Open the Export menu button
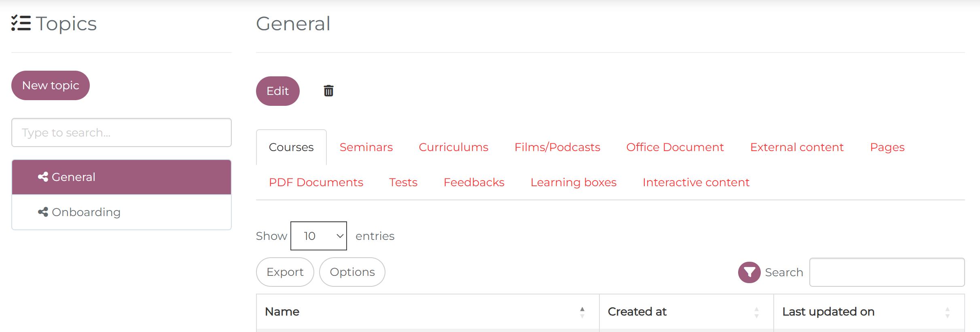Screen dimensions: 980x332 [285, 272]
